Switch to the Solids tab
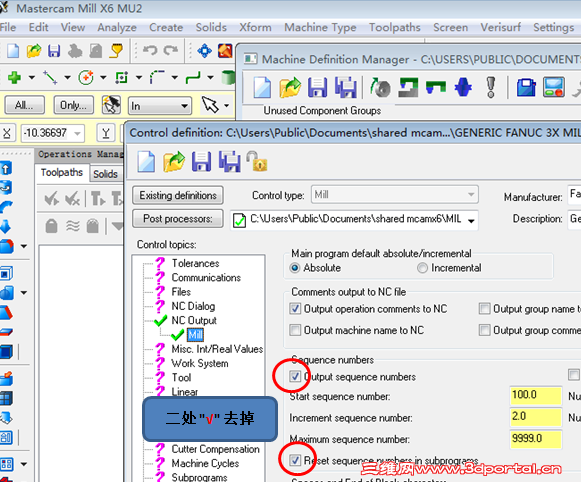The image size is (581, 482). click(x=105, y=174)
